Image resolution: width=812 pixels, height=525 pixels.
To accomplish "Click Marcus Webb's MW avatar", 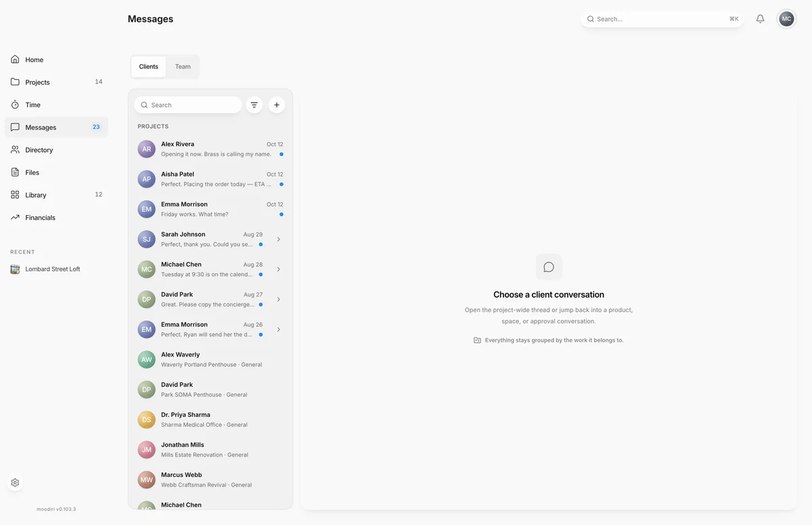I will pos(147,480).
